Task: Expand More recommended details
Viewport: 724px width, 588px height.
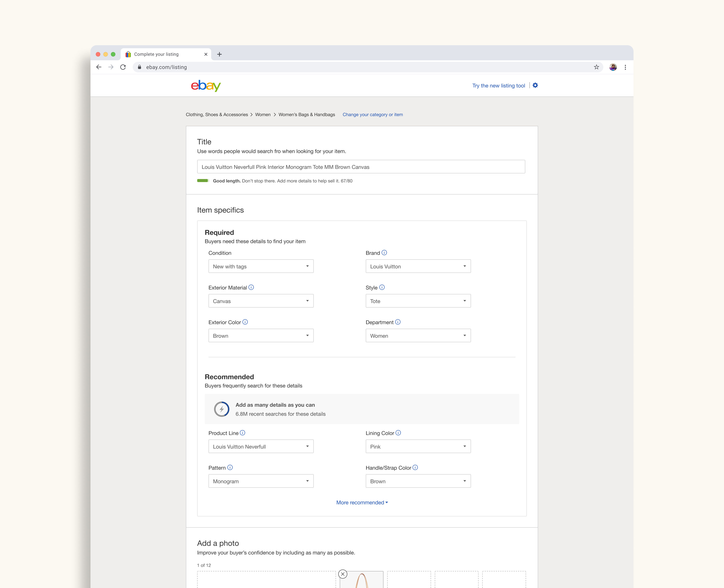Action: click(362, 503)
